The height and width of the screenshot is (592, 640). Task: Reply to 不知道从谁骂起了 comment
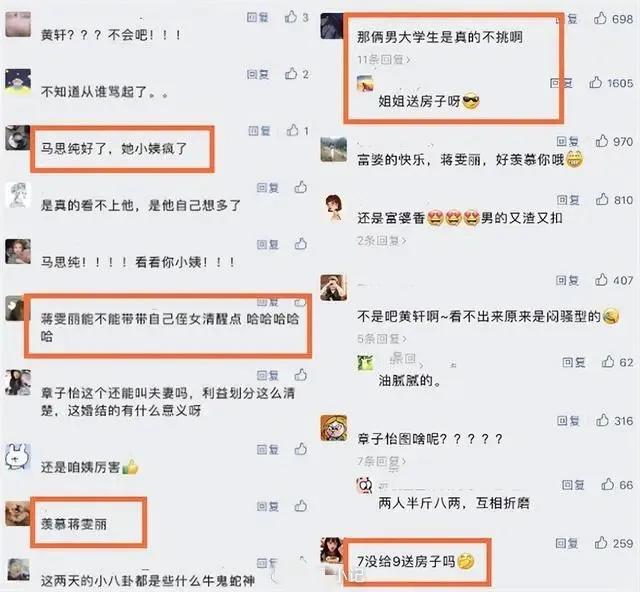click(x=258, y=74)
